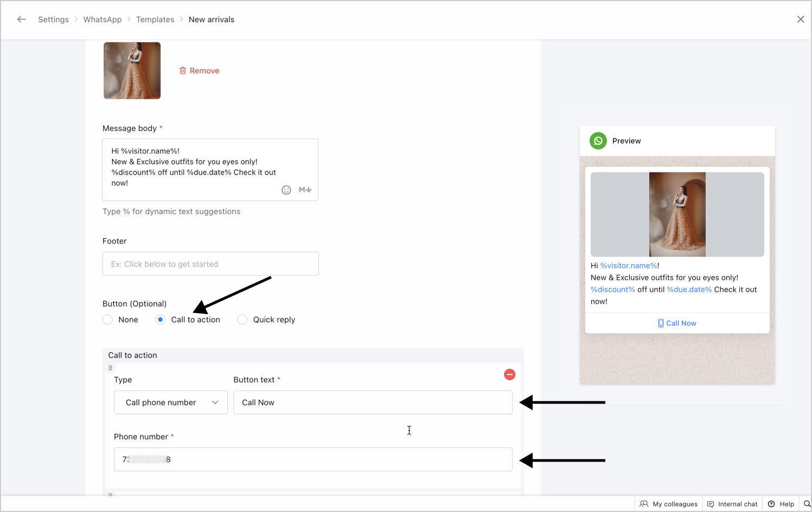Click the Button text field 'Call Now'
The width and height of the screenshot is (812, 512).
coord(373,402)
